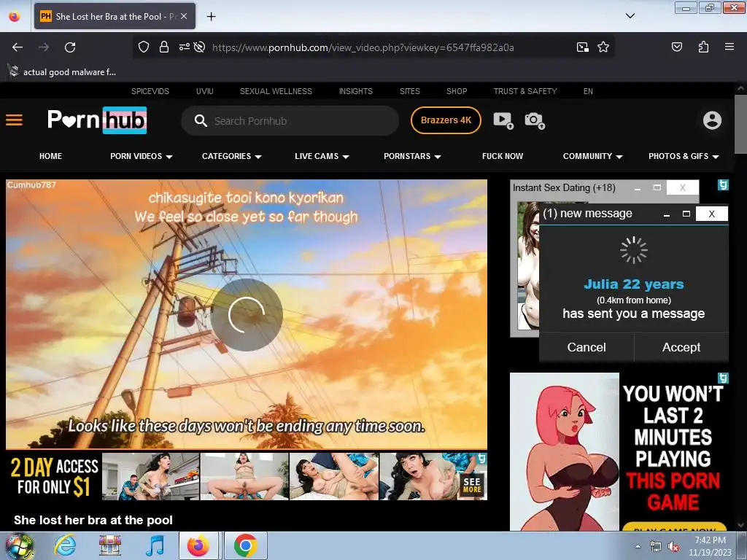
Task: Close the '(1) new message' popup with X
Action: [712, 214]
